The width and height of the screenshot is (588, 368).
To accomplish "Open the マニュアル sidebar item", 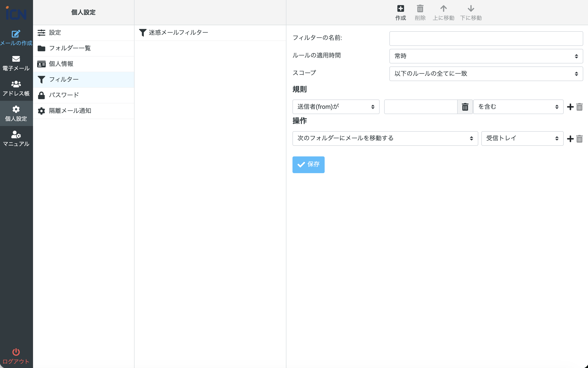I will click(16, 138).
